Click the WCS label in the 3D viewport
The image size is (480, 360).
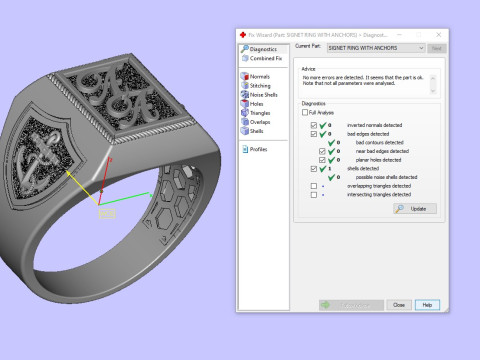coord(107,213)
